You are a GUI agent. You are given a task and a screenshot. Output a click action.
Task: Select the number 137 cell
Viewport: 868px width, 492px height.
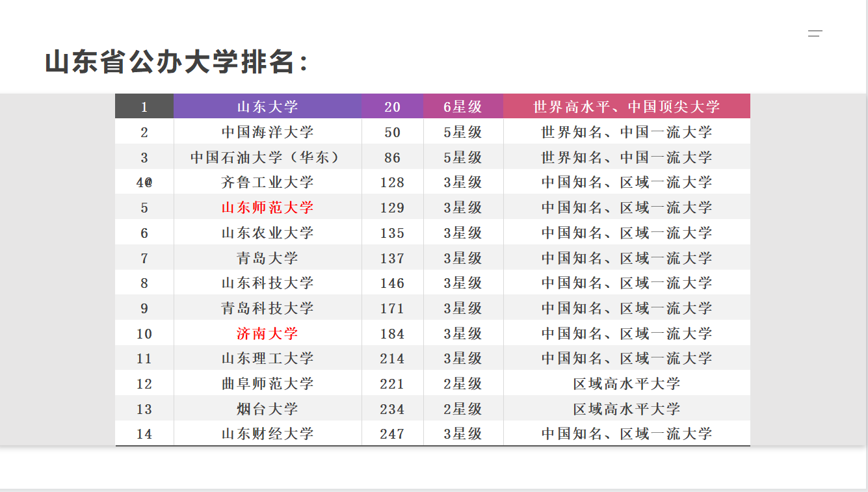pos(393,258)
